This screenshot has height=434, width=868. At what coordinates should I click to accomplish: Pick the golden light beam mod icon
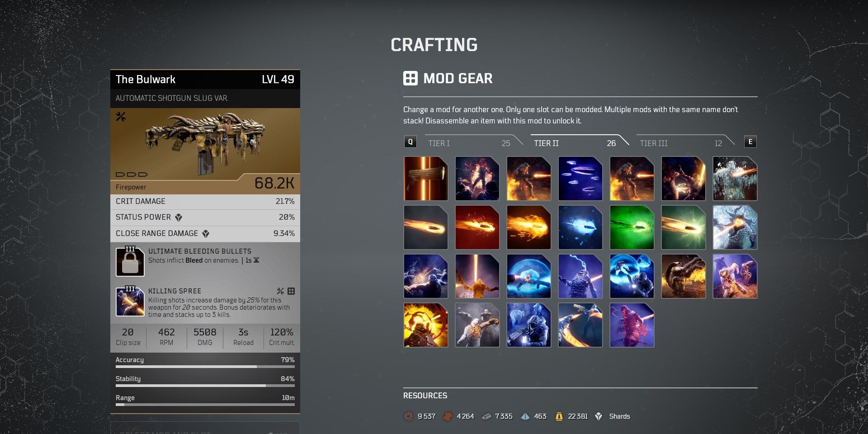point(477,276)
